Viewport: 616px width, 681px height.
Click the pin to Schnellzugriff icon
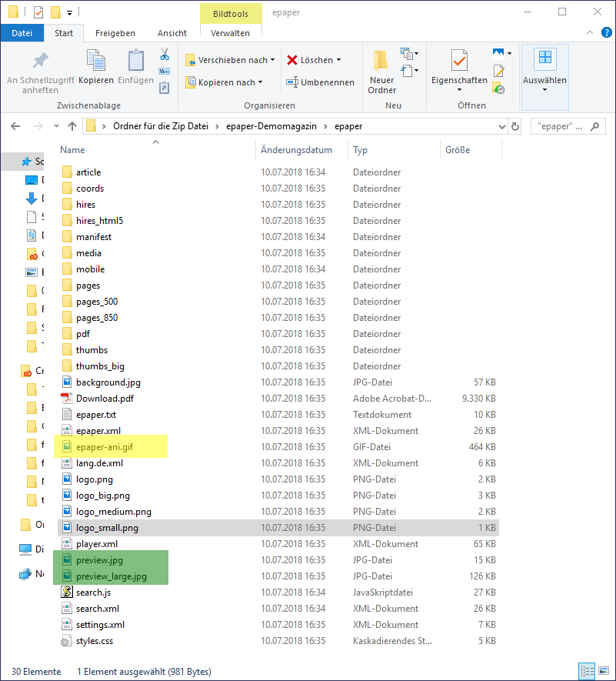tap(40, 60)
